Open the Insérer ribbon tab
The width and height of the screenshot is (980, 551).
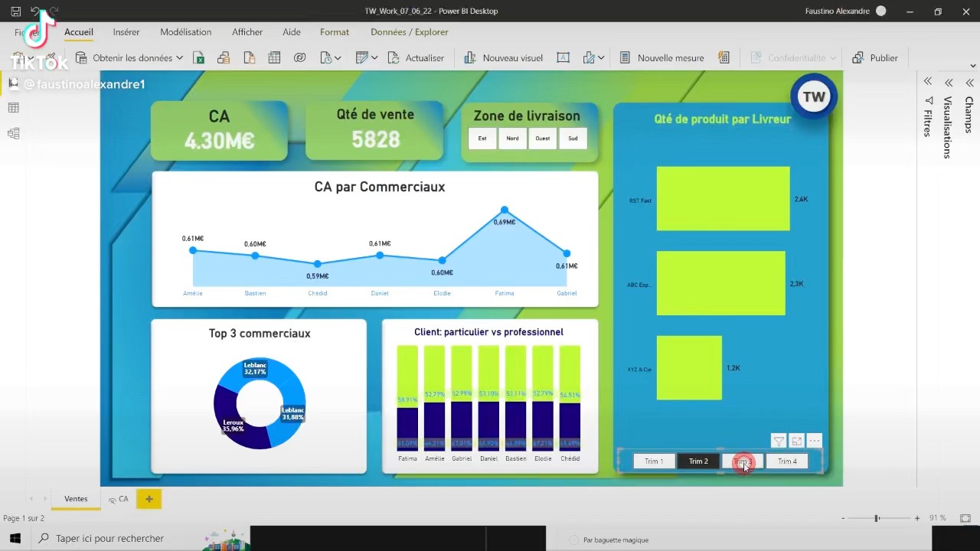(x=126, y=32)
